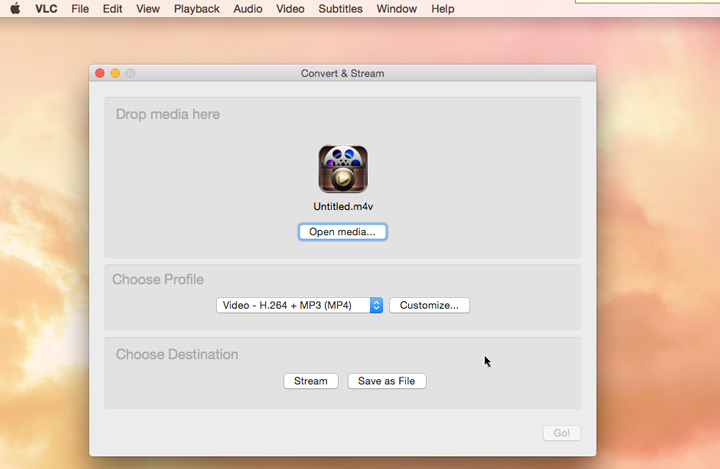Viewport: 720px width, 469px height.
Task: Open the Apple menu
Action: (15, 9)
